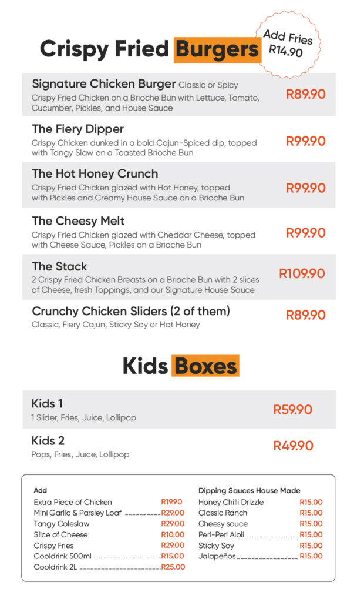Select the Kids 1 box
Screen dimensions: 364x602
click(x=48, y=404)
